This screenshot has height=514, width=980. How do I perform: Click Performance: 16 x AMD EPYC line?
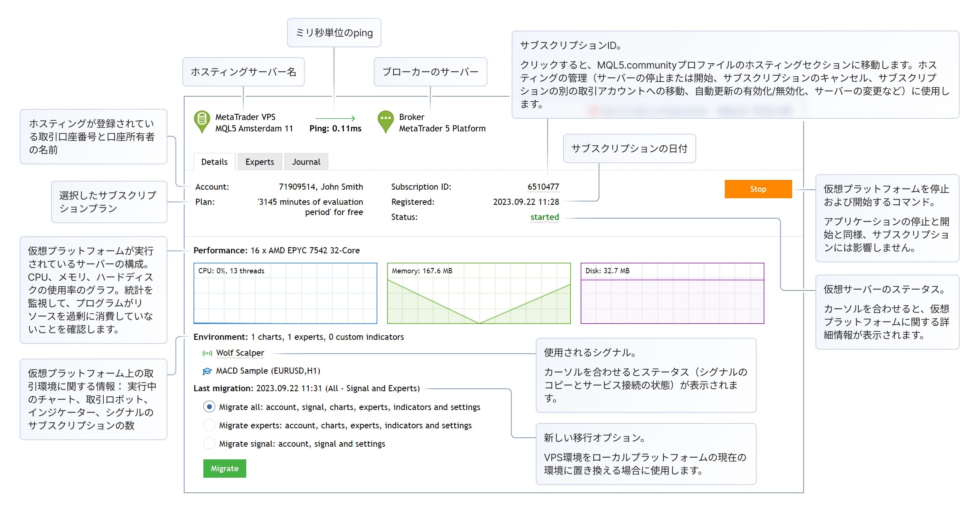276,250
